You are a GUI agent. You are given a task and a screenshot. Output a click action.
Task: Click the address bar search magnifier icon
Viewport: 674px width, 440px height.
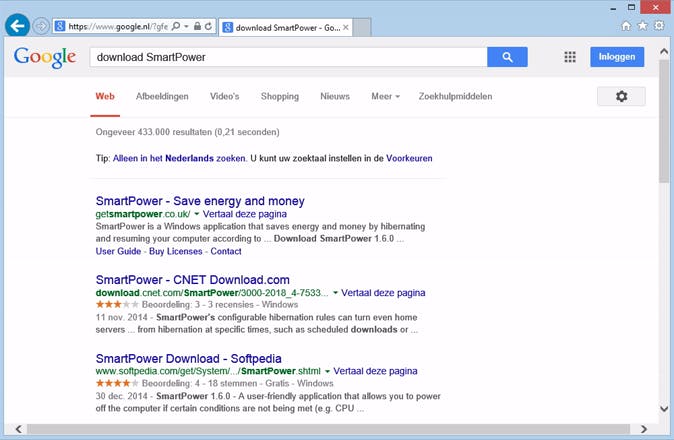[x=175, y=26]
